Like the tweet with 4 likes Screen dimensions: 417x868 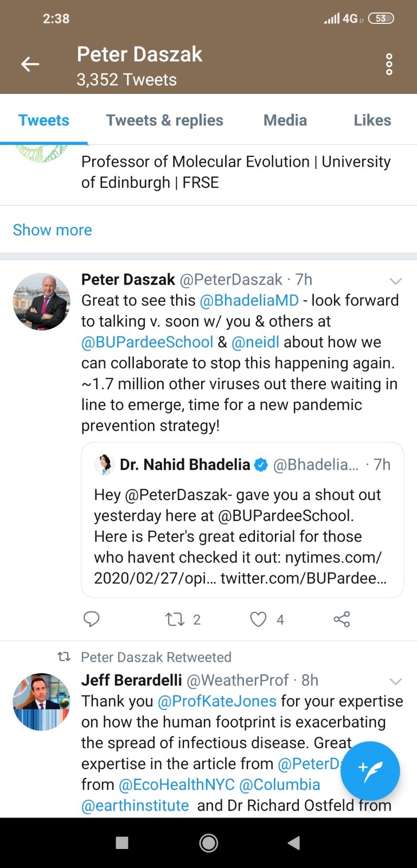point(259,619)
